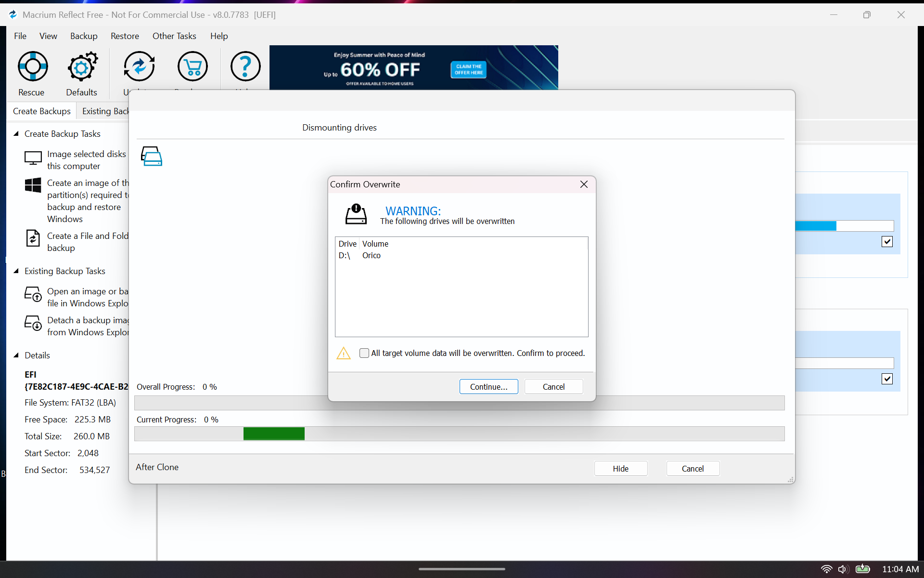Click Continue in Confirm Overwrite dialog
Screen dimensions: 924x578
coord(488,387)
